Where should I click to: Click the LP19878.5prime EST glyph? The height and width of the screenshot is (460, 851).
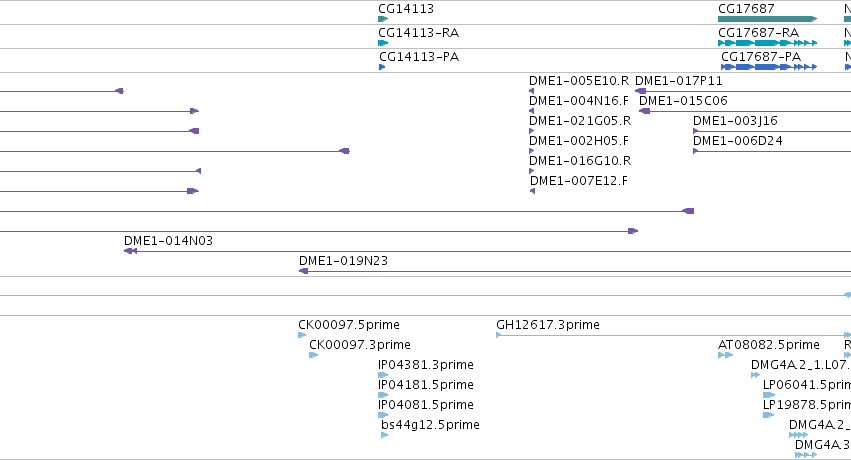tap(769, 415)
